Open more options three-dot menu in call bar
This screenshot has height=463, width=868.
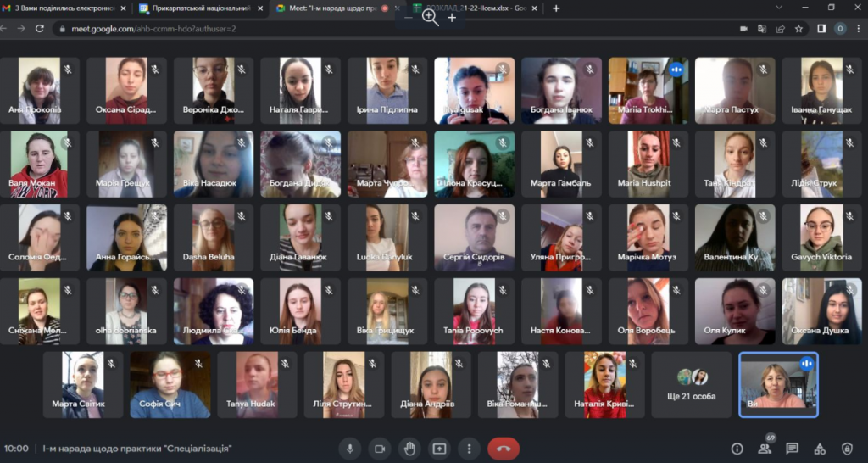(x=469, y=448)
